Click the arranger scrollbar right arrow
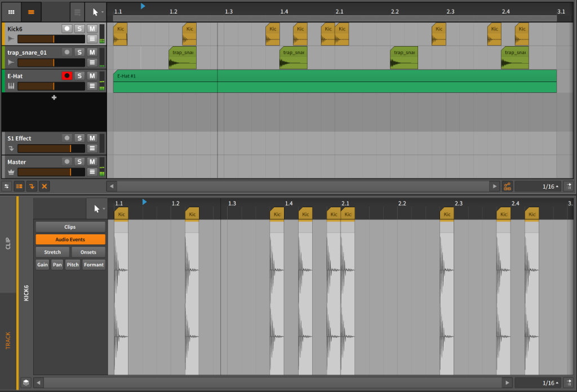Screen dimensions: 577x392 tap(494, 186)
